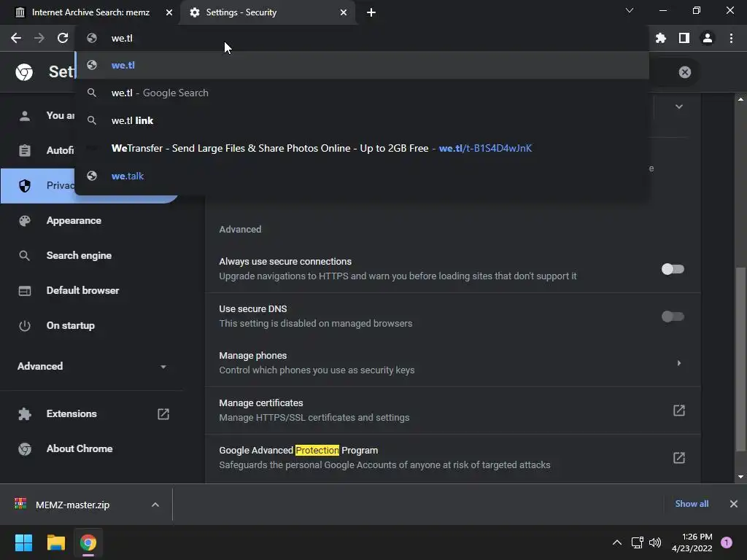Click the Search engine magnifier icon

(x=24, y=256)
